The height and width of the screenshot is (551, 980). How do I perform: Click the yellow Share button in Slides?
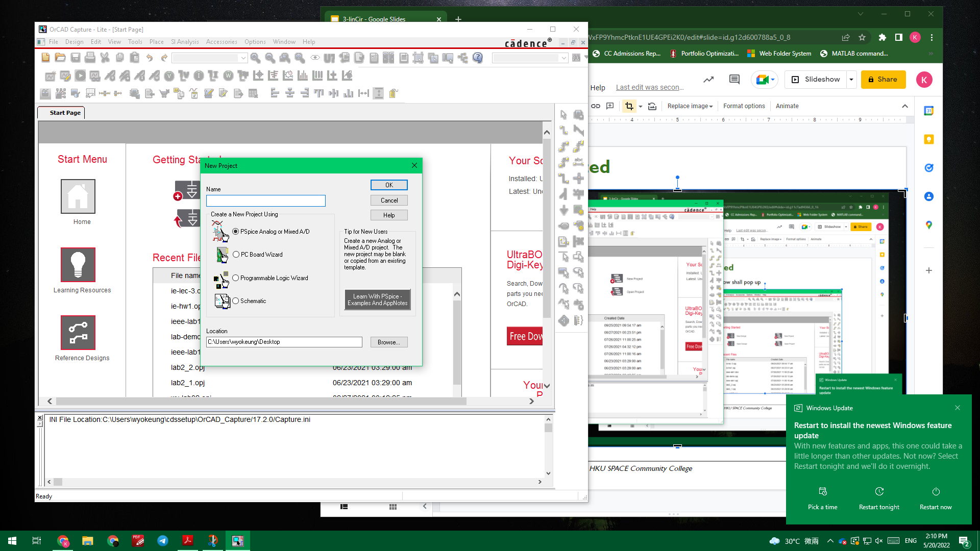(x=883, y=80)
